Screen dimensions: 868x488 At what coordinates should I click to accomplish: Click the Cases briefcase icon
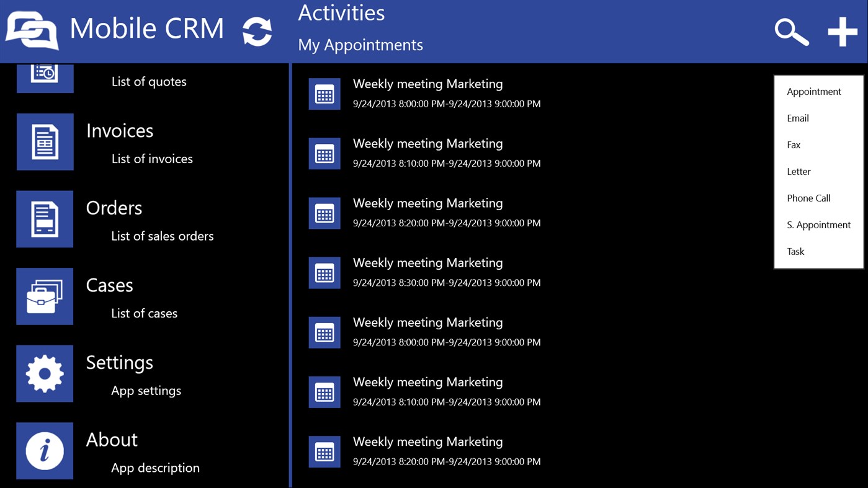pos(45,296)
